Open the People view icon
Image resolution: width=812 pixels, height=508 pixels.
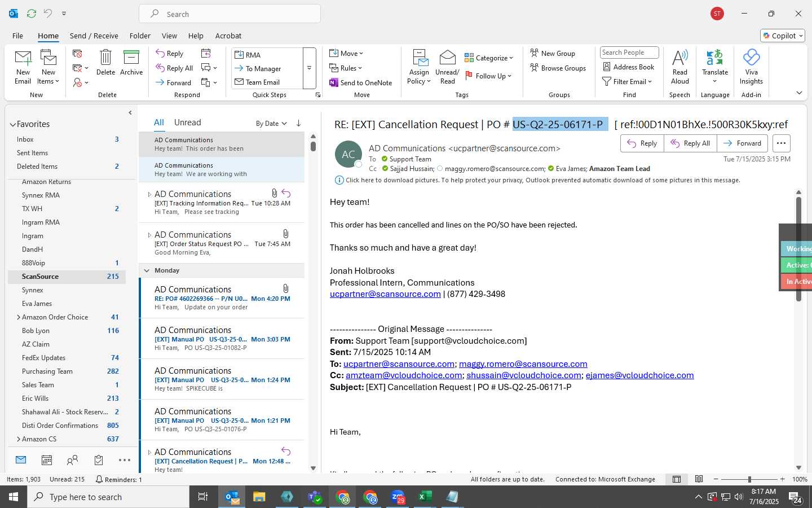click(72, 460)
